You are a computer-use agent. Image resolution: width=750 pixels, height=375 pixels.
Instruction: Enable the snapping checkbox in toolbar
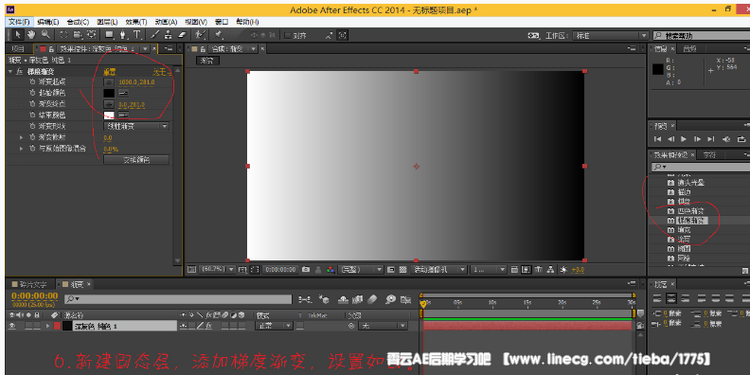pos(287,35)
